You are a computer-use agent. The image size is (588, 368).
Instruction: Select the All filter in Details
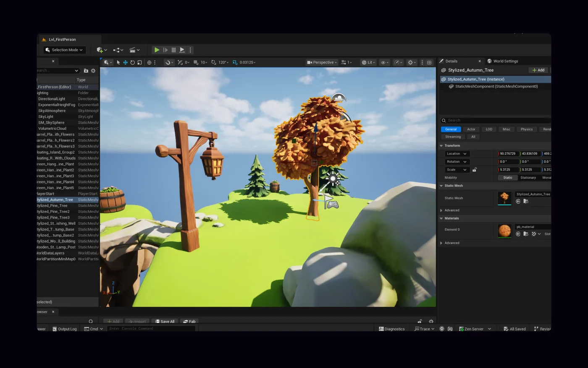[x=473, y=137]
